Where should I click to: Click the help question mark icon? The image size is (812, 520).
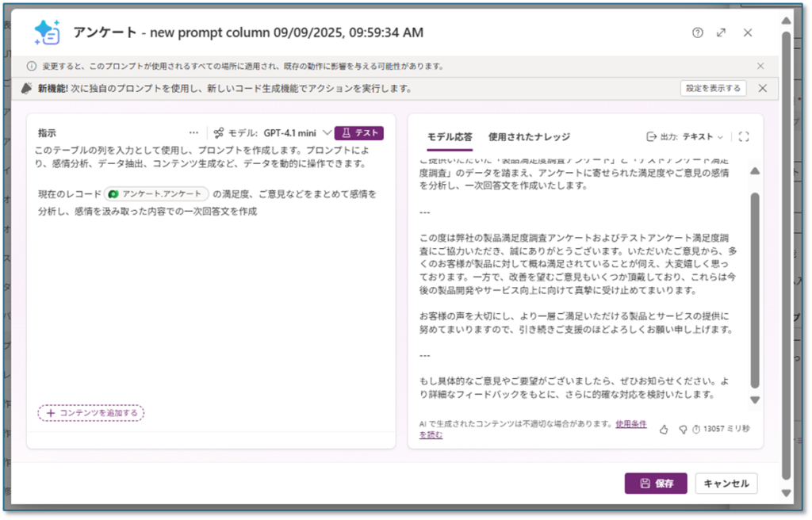697,32
